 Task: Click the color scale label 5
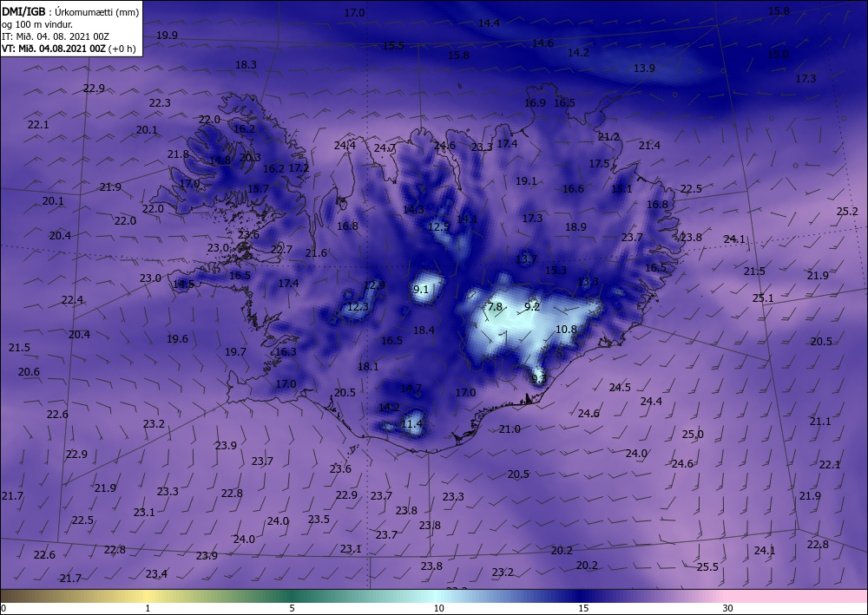pyautogui.click(x=293, y=608)
